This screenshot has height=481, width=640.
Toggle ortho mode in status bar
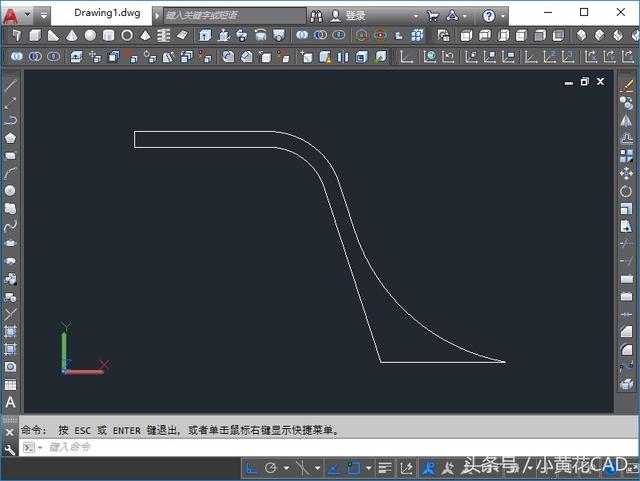pos(251,467)
